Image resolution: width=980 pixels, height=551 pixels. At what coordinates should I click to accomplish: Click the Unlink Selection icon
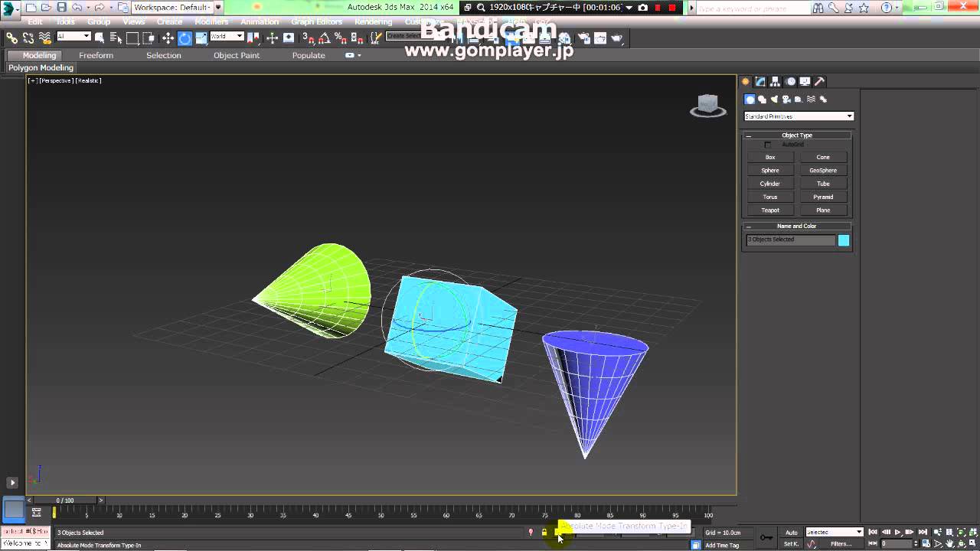click(28, 37)
